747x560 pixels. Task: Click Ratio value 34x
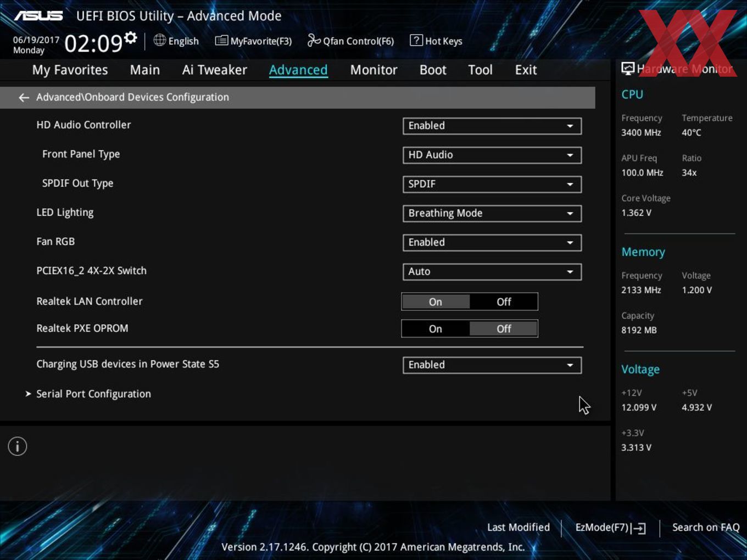click(689, 173)
